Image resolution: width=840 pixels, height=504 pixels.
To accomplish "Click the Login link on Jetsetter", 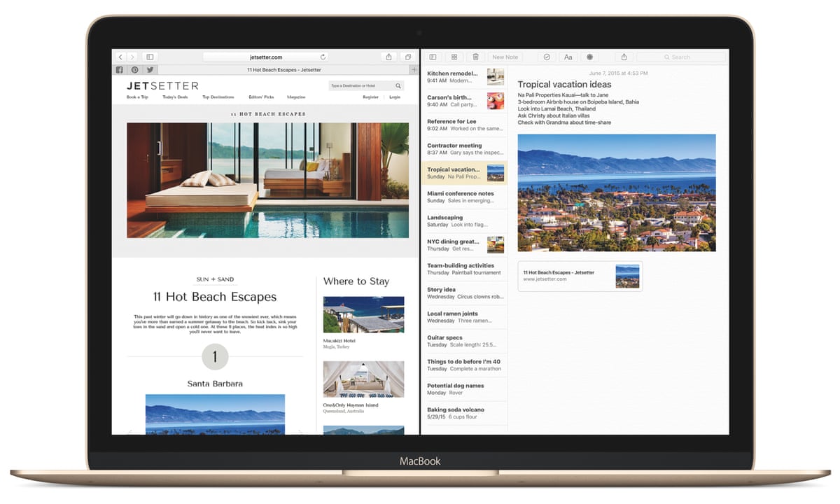I will click(x=395, y=97).
